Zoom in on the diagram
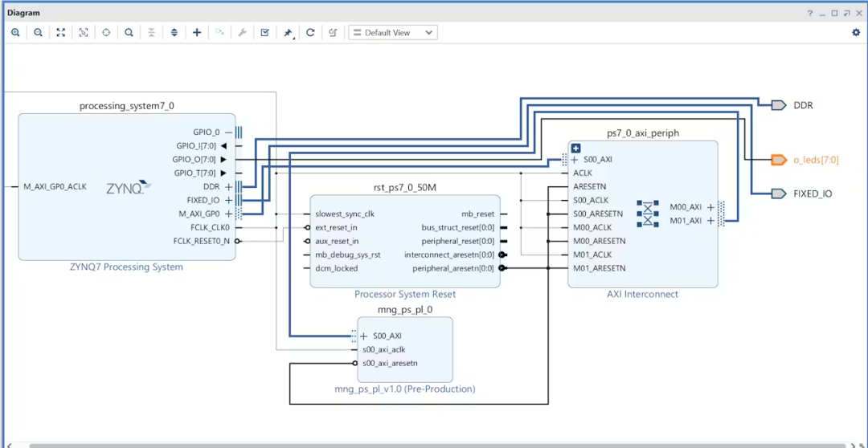This screenshot has height=448, width=868. [15, 33]
